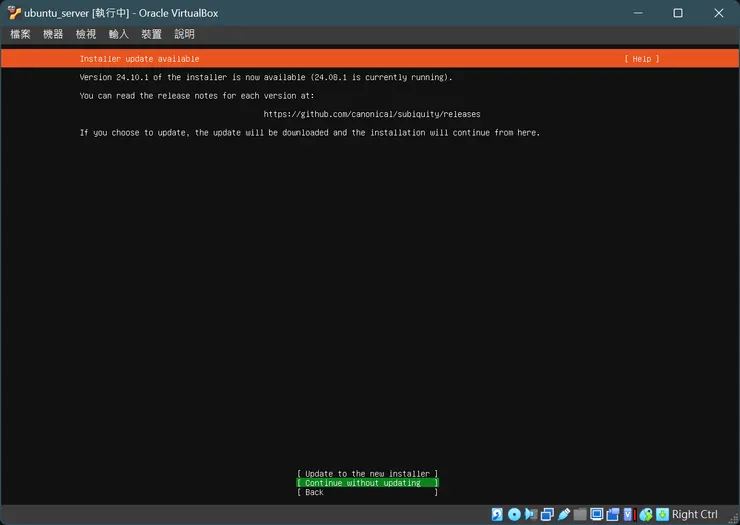Image resolution: width=740 pixels, height=525 pixels.
Task: Open the 檢視 menu
Action: (x=86, y=34)
